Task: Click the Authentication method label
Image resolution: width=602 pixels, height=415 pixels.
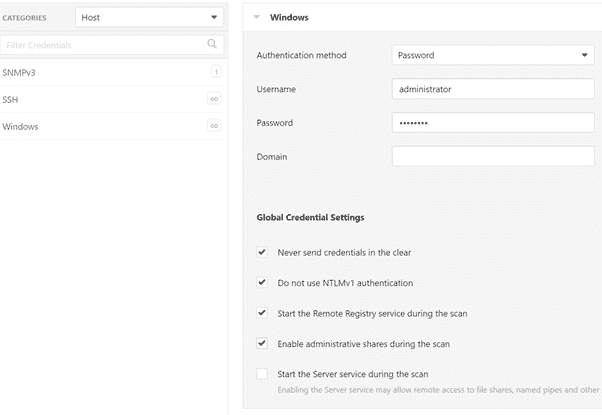Action: (301, 55)
